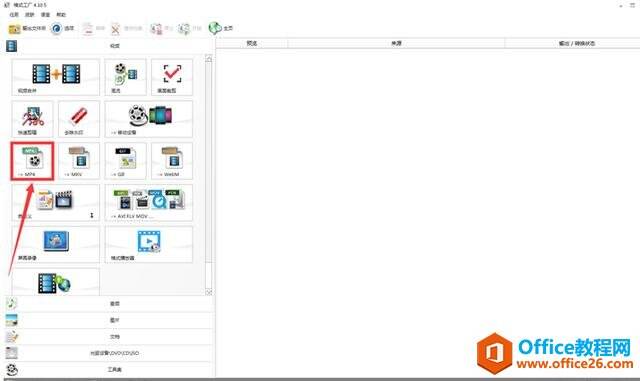Click the pencil Document category icon

click(11, 336)
